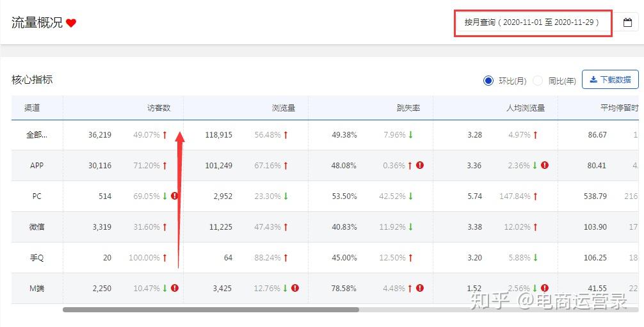Click the 微信 visitor count 3,319
The height and width of the screenshot is (327, 644).
[102, 227]
